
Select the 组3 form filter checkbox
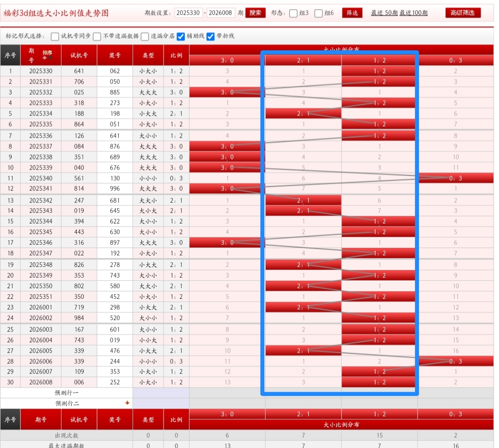point(293,13)
